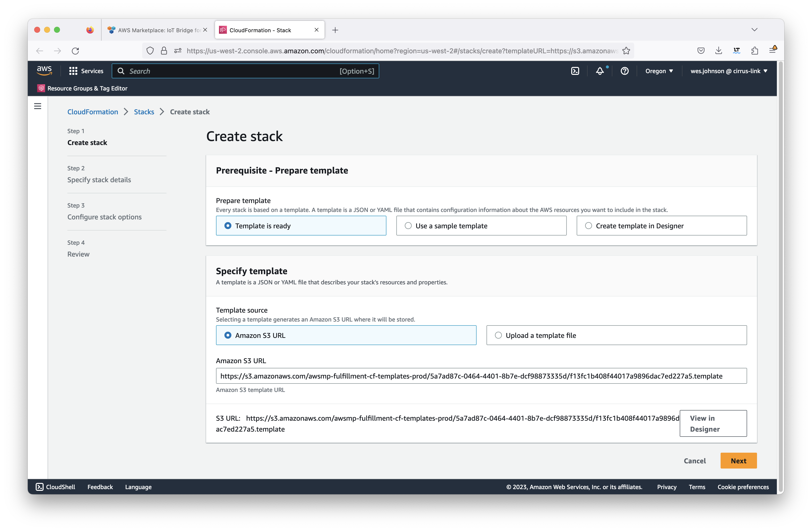Expand the list all tabs chevron
The height and width of the screenshot is (531, 812).
click(x=754, y=30)
